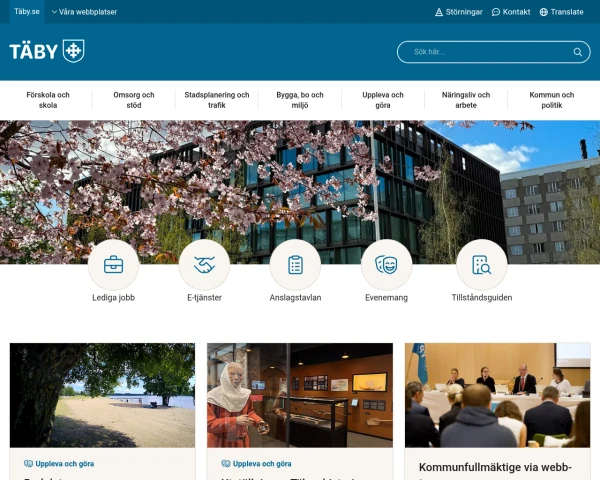
Task: Open the E-tjänster handshake icon
Action: [x=204, y=265]
